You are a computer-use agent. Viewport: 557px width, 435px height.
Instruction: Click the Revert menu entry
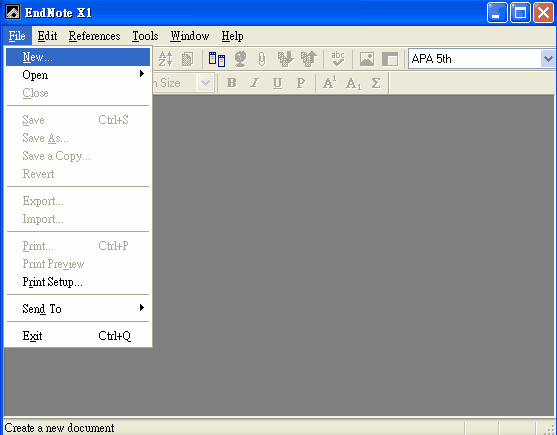click(x=78, y=174)
